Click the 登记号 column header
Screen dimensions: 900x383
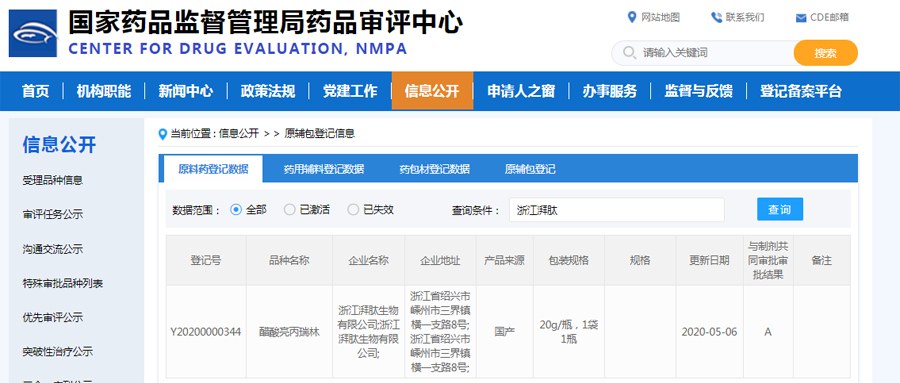(206, 260)
